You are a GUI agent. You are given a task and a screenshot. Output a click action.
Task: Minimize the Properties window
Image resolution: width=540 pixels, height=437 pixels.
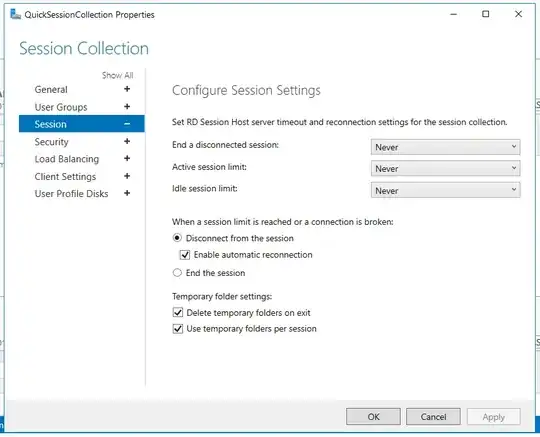(x=454, y=14)
